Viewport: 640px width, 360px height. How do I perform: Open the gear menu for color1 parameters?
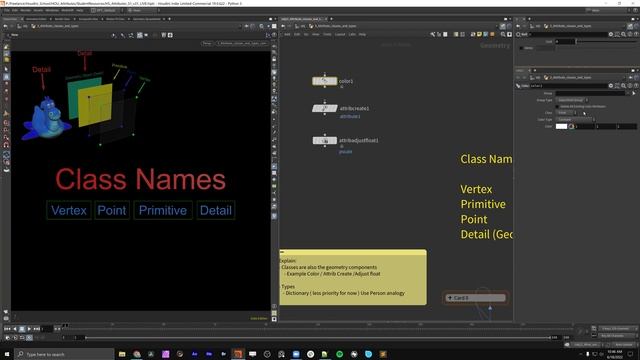(611, 86)
